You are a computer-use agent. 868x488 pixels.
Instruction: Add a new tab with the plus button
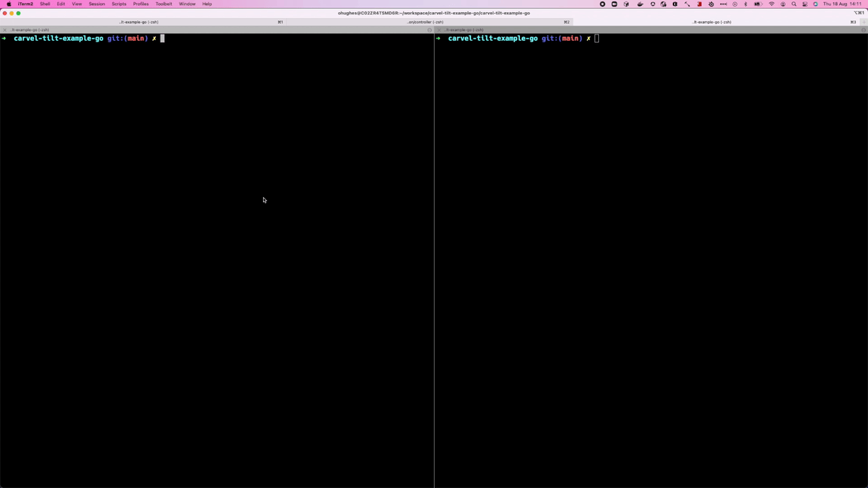[x=863, y=22]
